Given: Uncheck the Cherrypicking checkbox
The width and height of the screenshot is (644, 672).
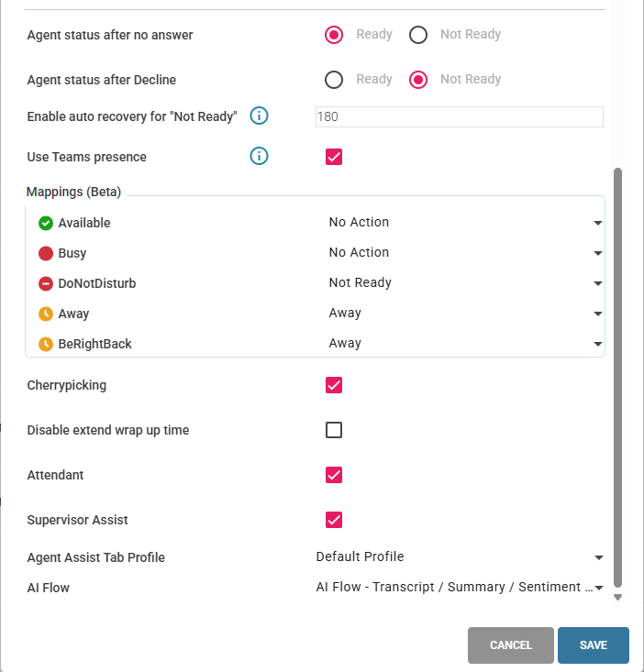Looking at the screenshot, I should [x=334, y=385].
